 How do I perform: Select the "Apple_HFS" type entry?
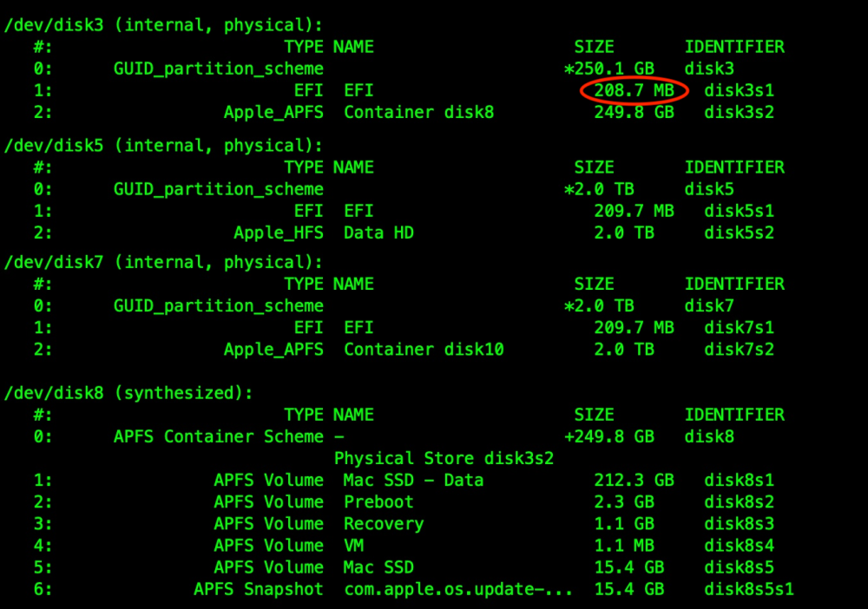279,232
